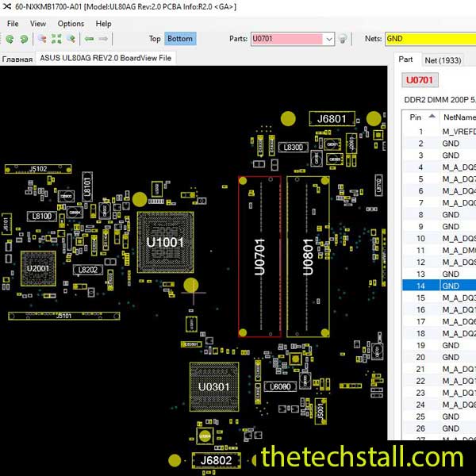Select chip U1001 on the board
The height and width of the screenshot is (476, 476).
[166, 242]
